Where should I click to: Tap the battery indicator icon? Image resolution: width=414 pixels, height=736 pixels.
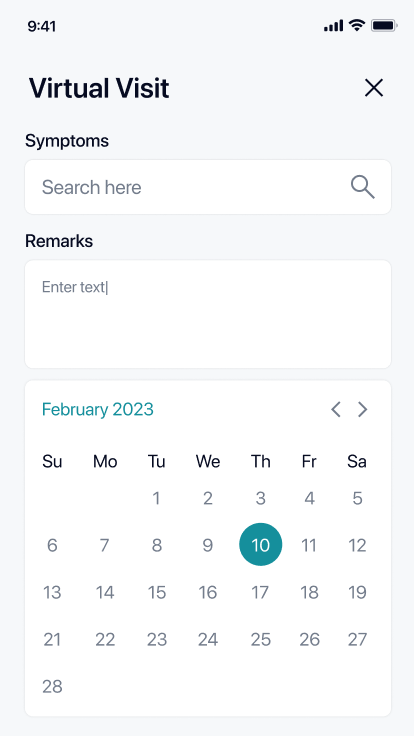384,25
